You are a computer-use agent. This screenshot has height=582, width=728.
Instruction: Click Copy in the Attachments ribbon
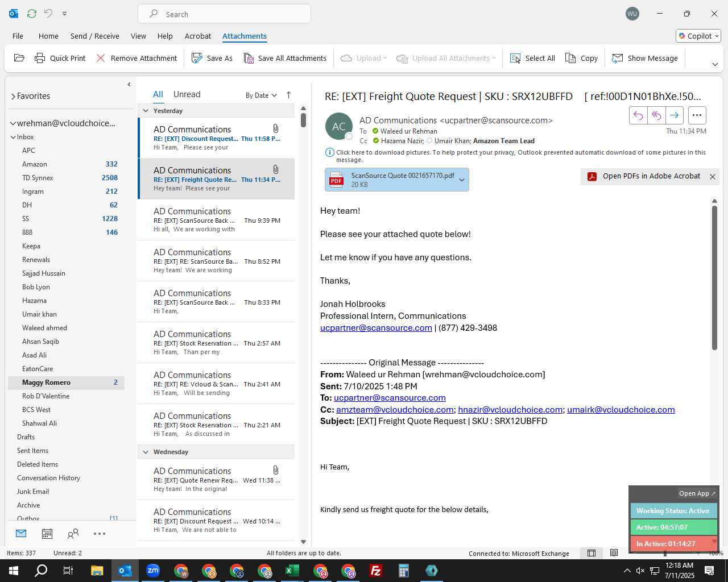581,58
